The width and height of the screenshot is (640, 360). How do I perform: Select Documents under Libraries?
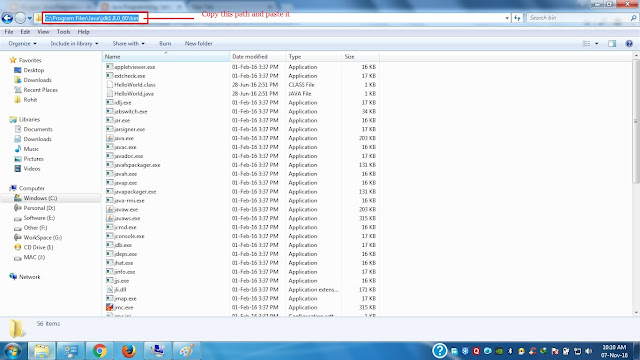tap(38, 129)
